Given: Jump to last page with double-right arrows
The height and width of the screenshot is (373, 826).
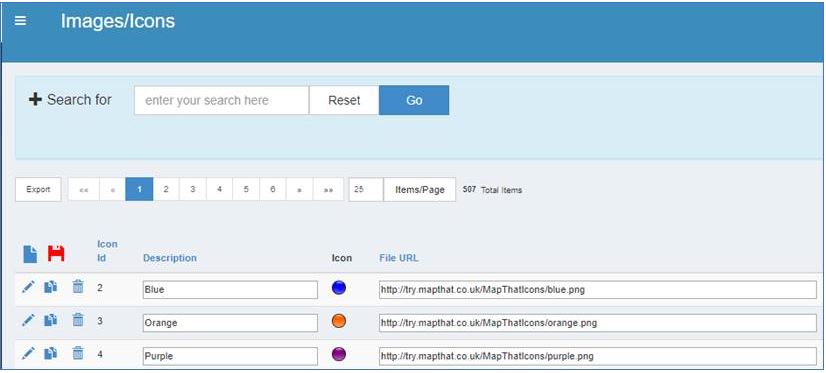Looking at the screenshot, I should [x=328, y=189].
